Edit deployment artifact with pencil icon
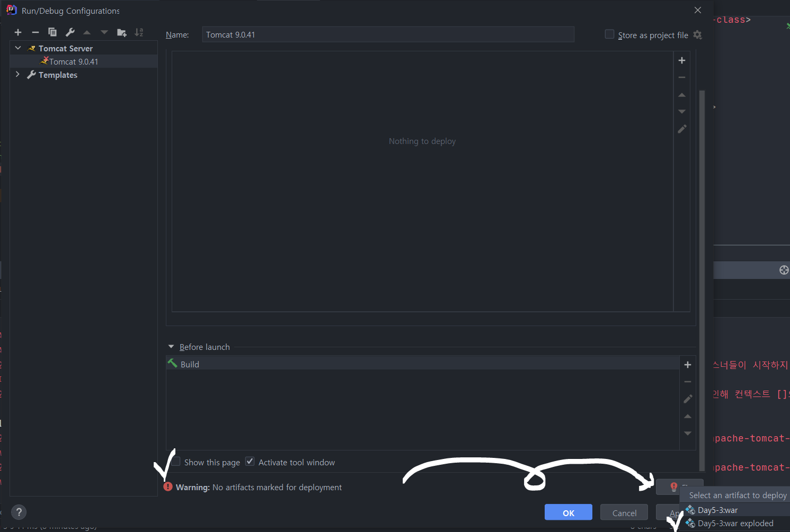Viewport: 790px width, 532px height. click(682, 129)
